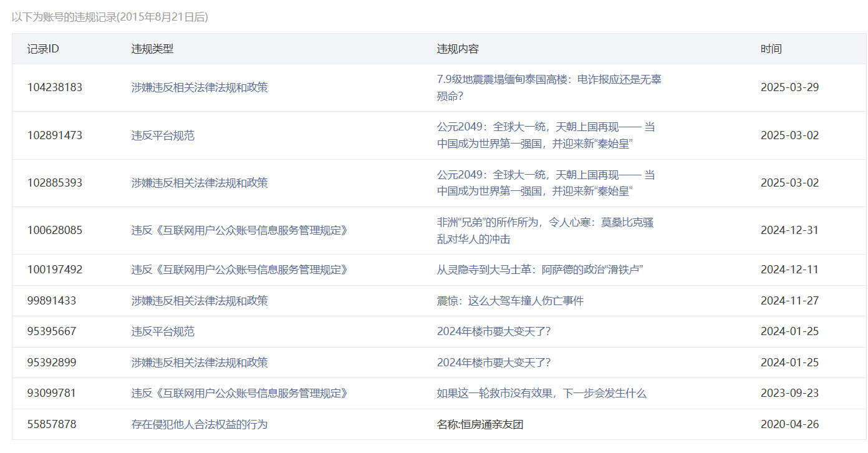Open violation type link for record 93099781
The image size is (868, 453).
coord(239,393)
